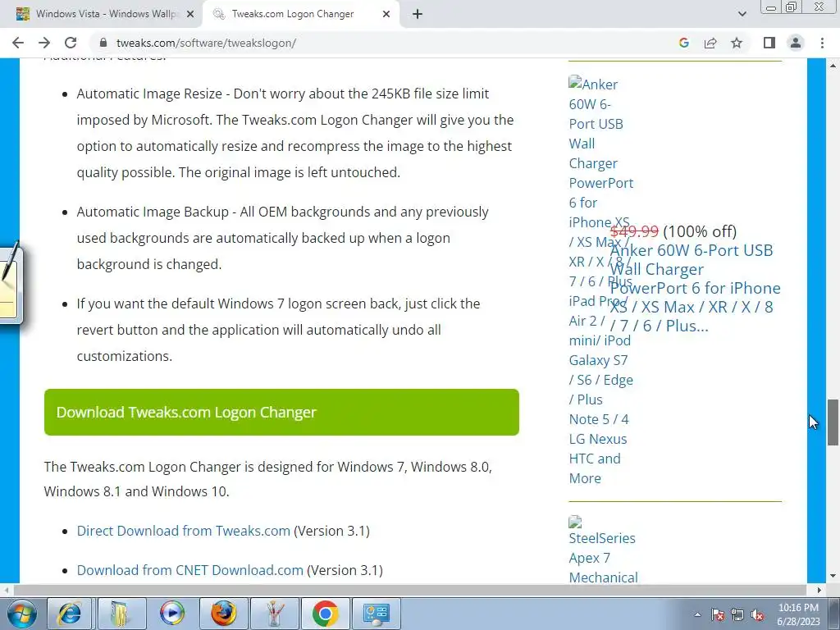Go back to the previous page
The width and height of the screenshot is (840, 630).
[x=18, y=43]
